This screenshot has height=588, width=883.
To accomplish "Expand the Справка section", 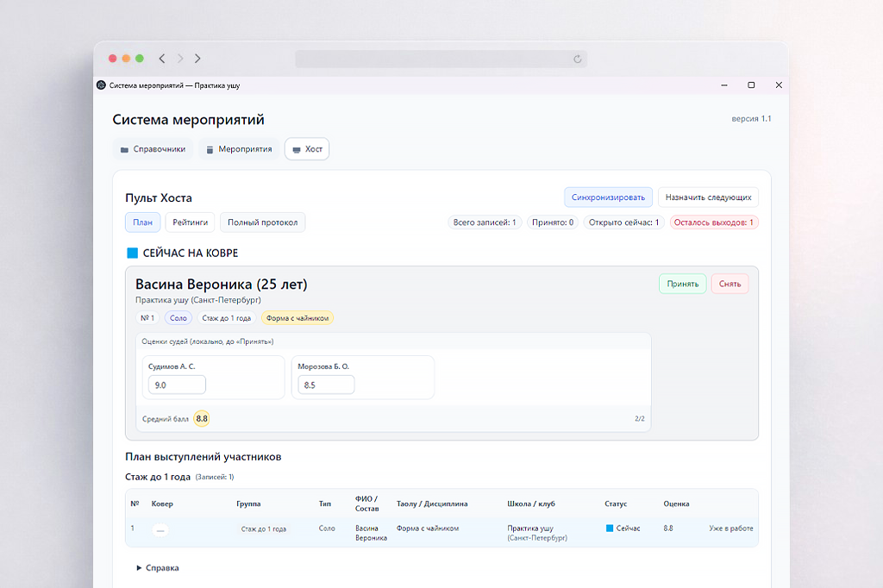I will click(x=158, y=568).
